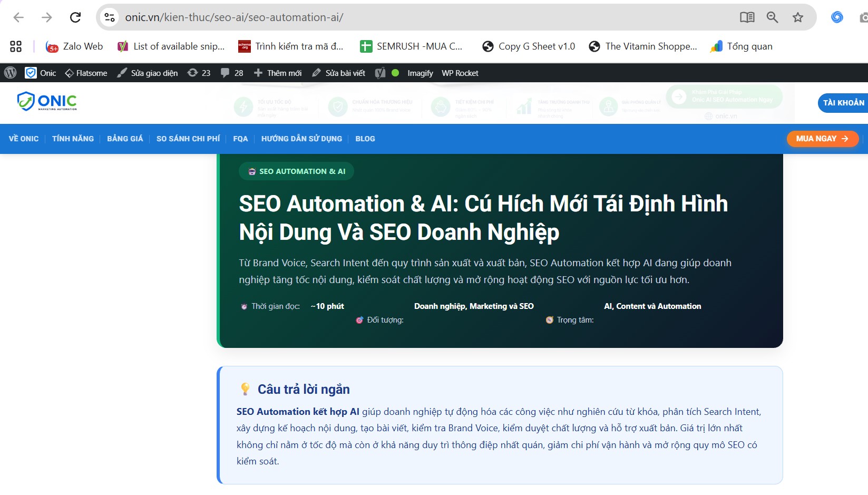
Task: Open reading mode book icon
Action: click(747, 17)
